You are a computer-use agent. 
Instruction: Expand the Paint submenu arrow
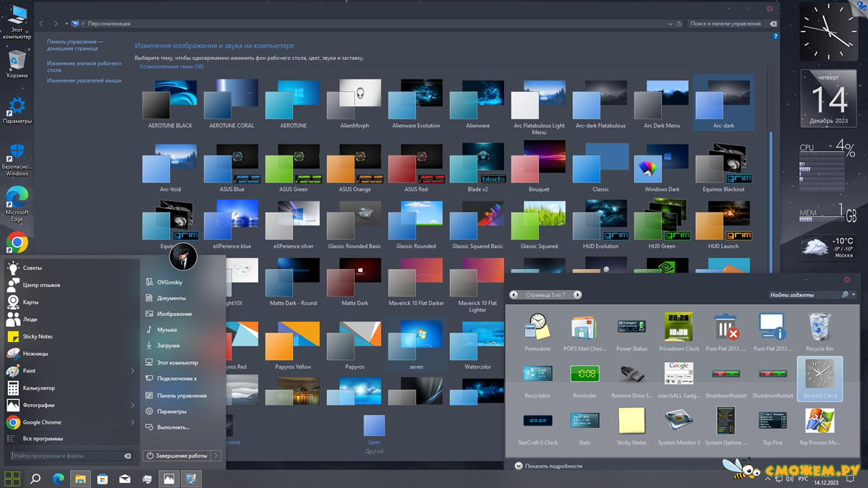[x=132, y=371]
